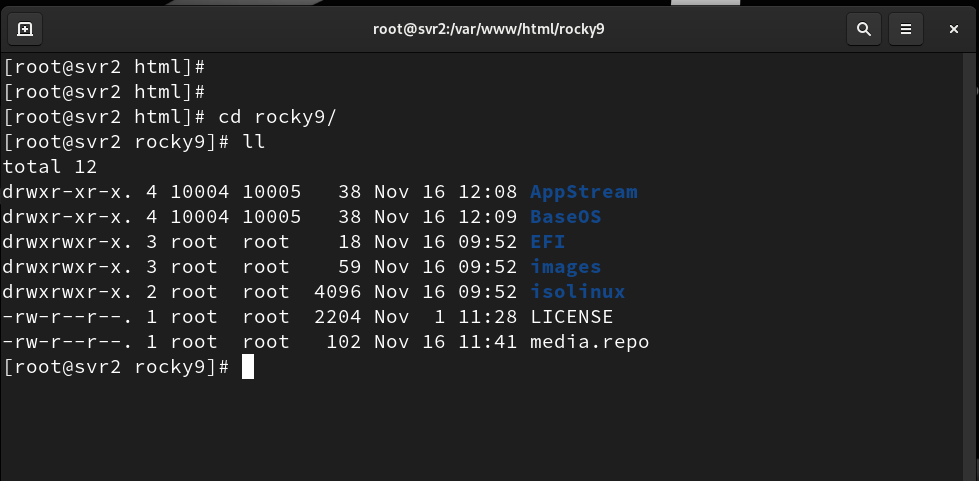Viewport: 979px width, 481px height.
Task: Click the AppStream directory name
Action: pyautogui.click(x=583, y=192)
